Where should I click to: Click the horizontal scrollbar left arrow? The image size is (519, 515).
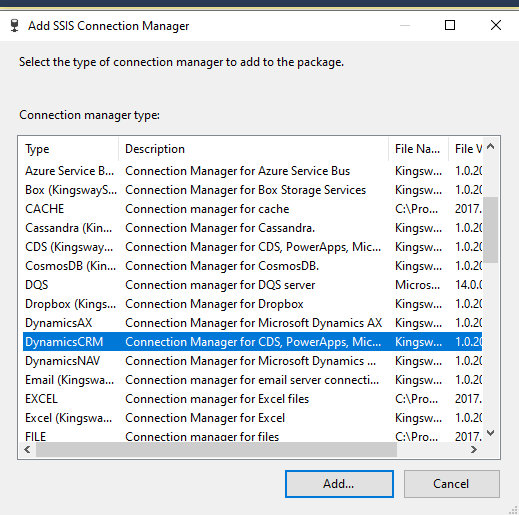coord(27,450)
